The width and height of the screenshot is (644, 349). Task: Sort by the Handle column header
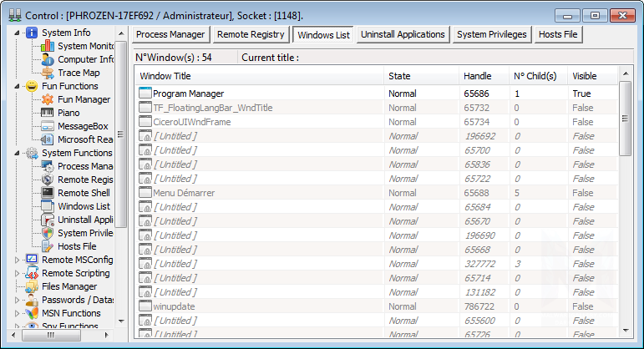click(478, 76)
